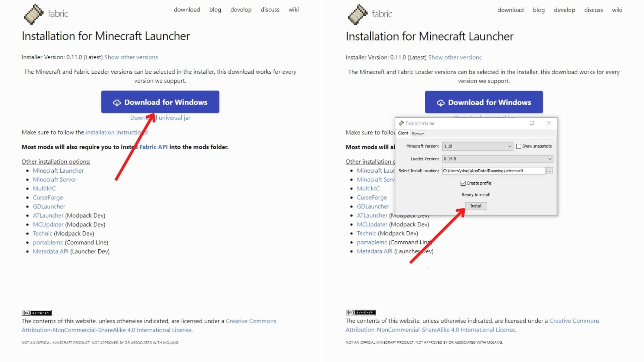Image resolution: width=644 pixels, height=362 pixels.
Task: Open wiki menu on right page
Action: 617,10
